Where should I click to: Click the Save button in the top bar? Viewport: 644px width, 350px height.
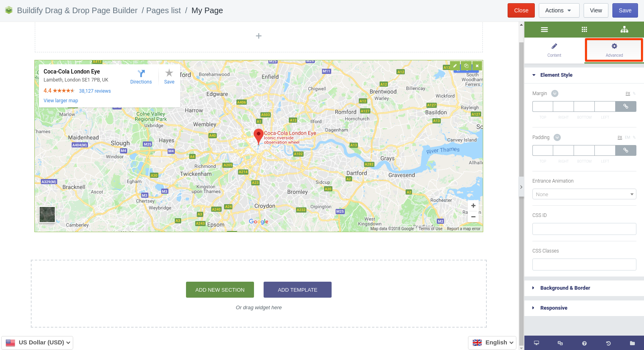[x=625, y=10]
